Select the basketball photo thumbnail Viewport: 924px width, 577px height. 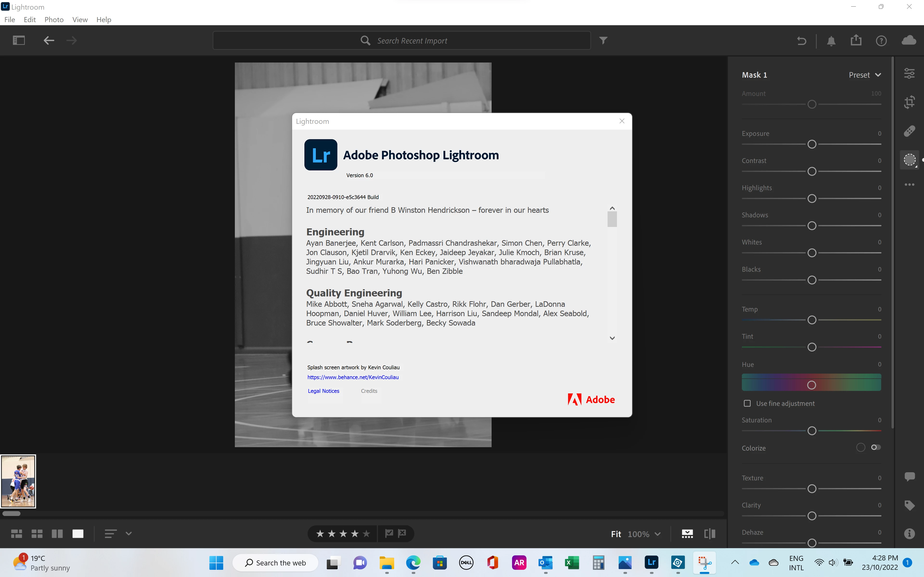(x=18, y=481)
